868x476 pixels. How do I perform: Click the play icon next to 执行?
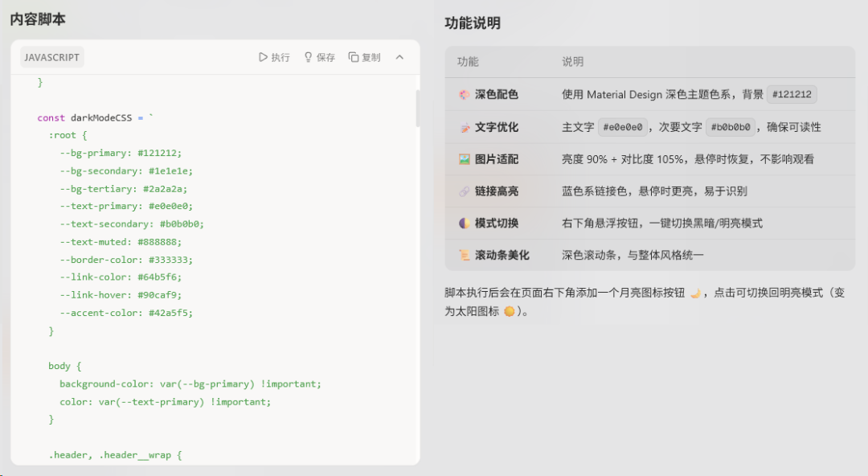(263, 57)
